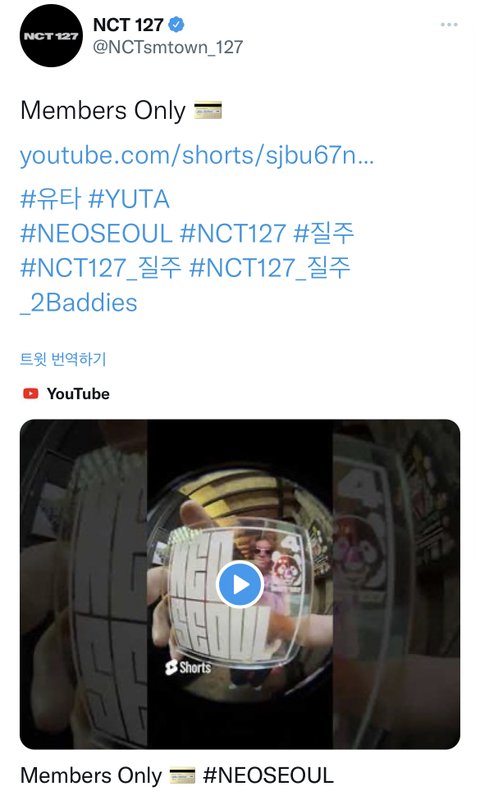The height and width of the screenshot is (791, 480).
Task: Click the red YouTube logo icon
Action: [31, 393]
